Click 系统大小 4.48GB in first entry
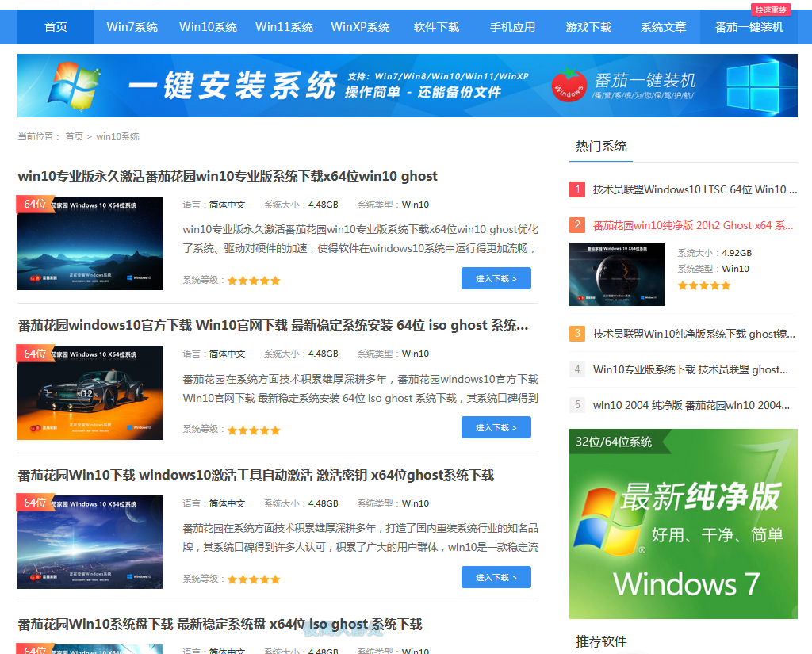Image resolution: width=812 pixels, height=654 pixels. pyautogui.click(x=301, y=205)
